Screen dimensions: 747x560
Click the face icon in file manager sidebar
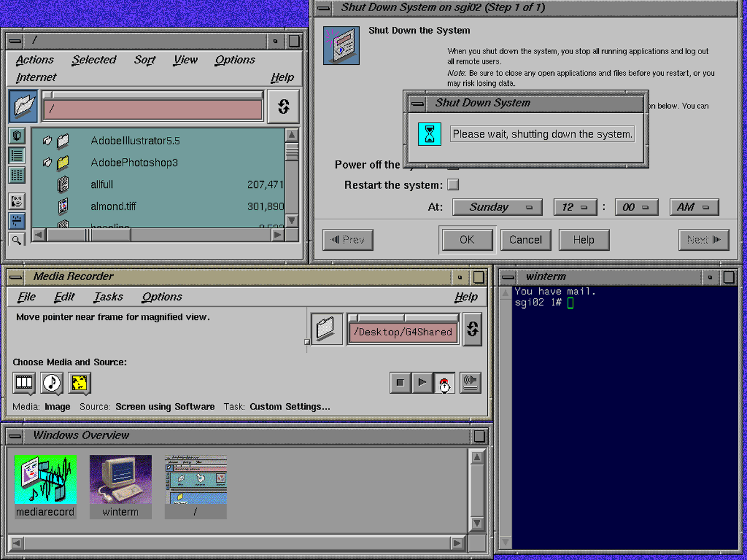17,201
